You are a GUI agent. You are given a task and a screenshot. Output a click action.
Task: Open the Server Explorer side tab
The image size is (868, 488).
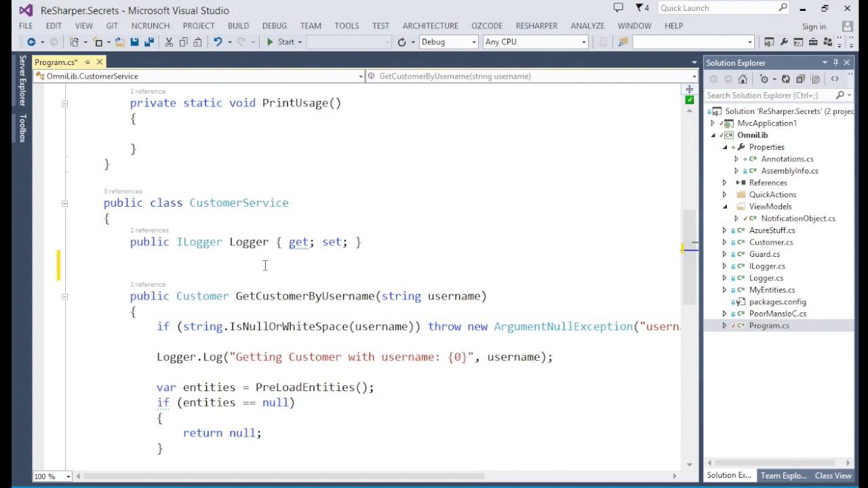[22, 81]
